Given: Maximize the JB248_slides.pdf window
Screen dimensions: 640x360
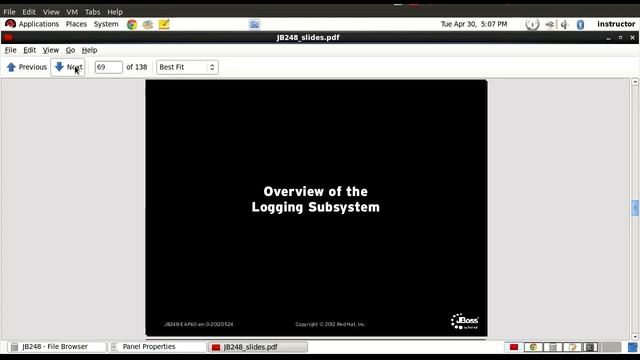Looking at the screenshot, I should pyautogui.click(x=620, y=38).
